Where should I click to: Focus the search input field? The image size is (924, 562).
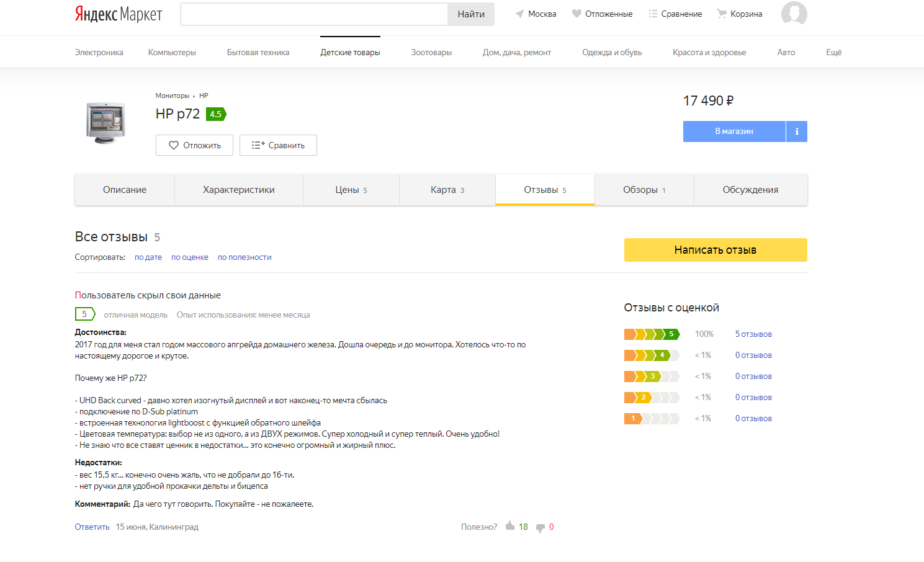(314, 14)
